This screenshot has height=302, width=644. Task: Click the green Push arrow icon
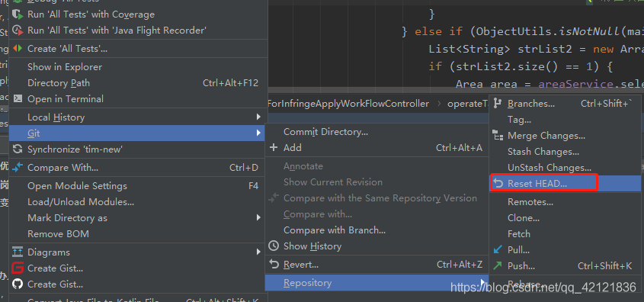(x=498, y=266)
